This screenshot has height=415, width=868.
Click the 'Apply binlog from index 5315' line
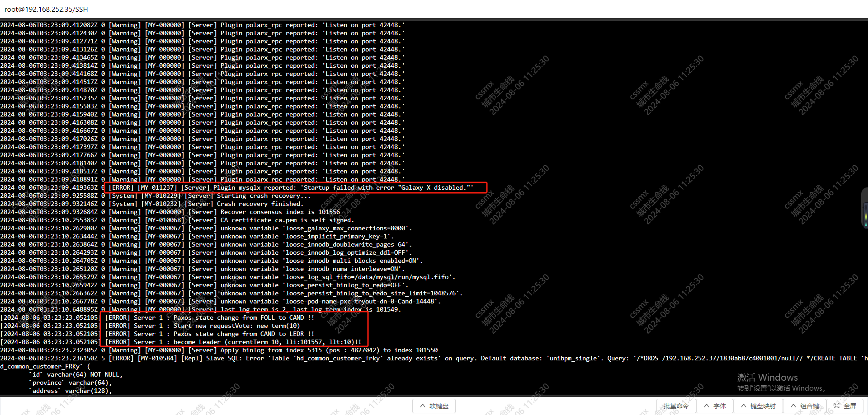point(219,350)
